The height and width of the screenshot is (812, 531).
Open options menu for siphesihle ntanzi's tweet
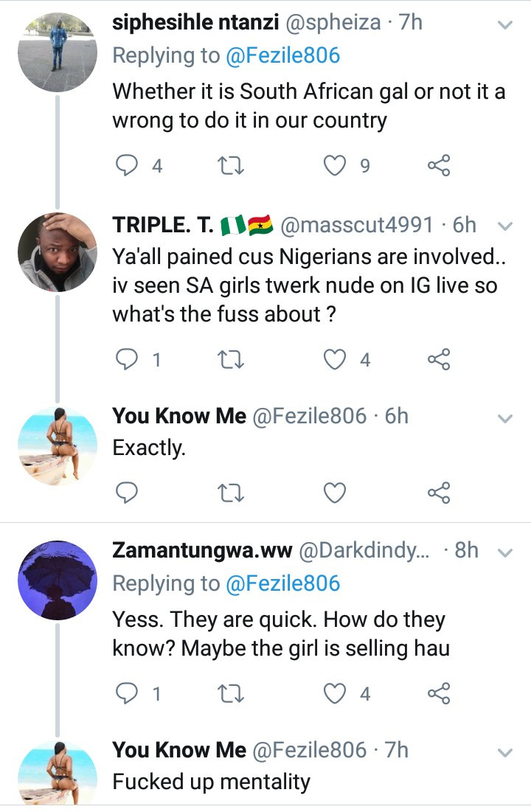tap(505, 25)
